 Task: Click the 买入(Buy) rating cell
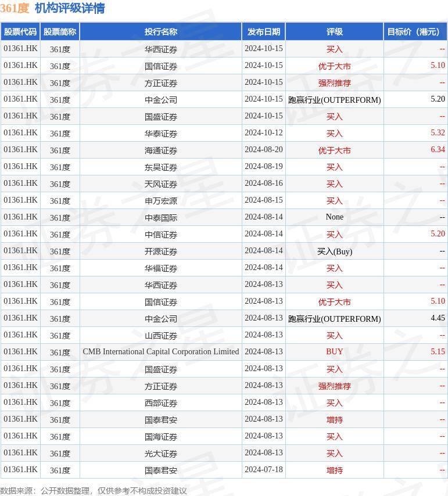335,251
